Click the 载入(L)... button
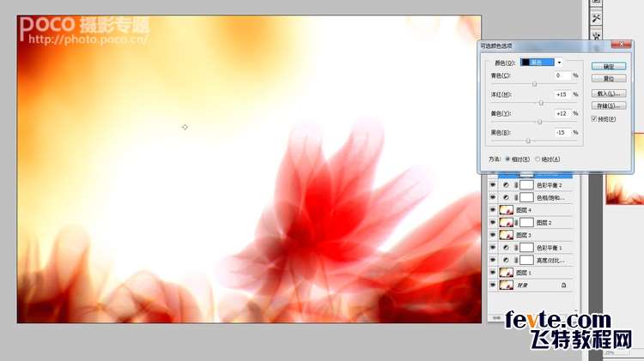The image size is (644, 361). pos(609,93)
